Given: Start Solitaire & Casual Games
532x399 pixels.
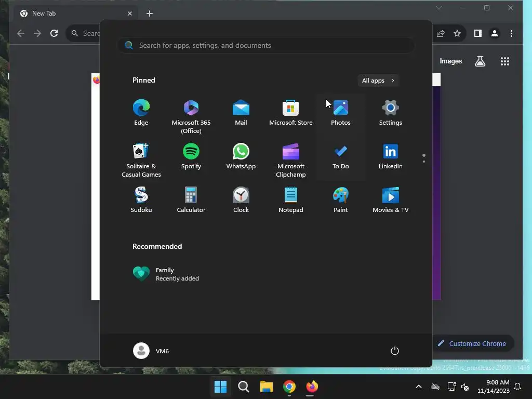Looking at the screenshot, I should click(141, 160).
